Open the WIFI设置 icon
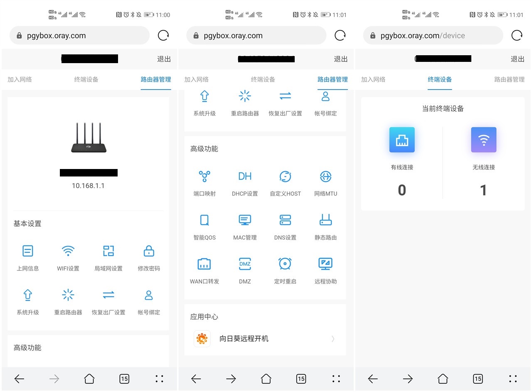Image resolution: width=532 pixels, height=392 pixels. click(68, 257)
